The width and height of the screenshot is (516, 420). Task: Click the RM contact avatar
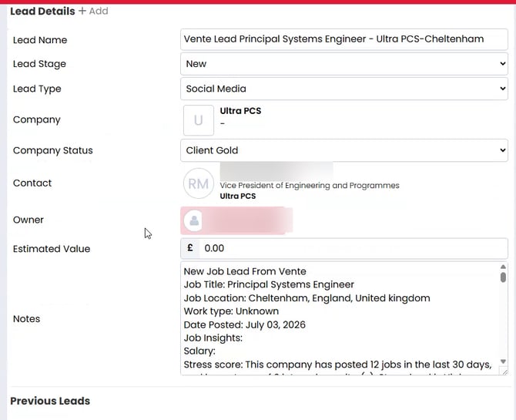pos(199,183)
